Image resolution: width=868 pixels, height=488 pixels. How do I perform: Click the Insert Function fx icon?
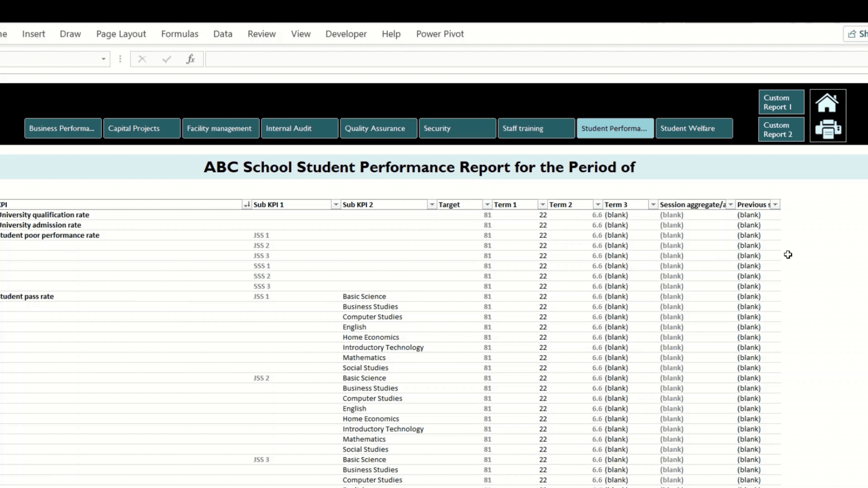190,59
